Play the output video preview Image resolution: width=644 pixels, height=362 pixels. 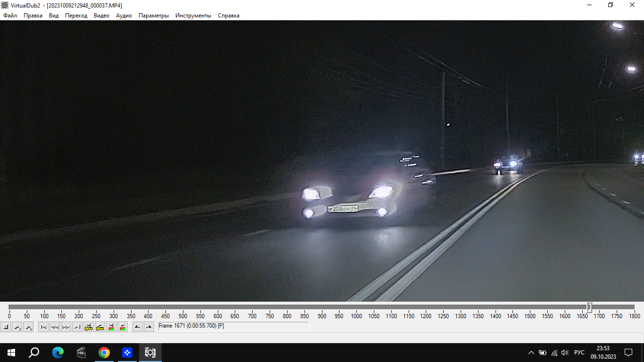coord(28,327)
